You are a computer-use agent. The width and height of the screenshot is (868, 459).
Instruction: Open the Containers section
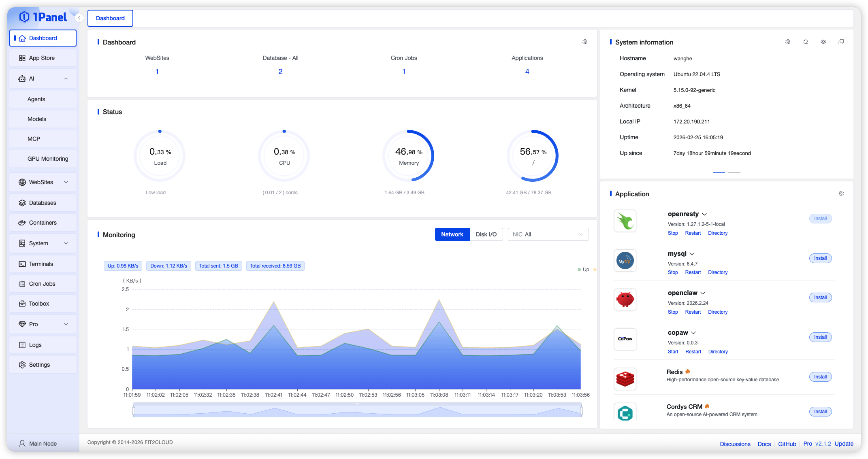(x=43, y=223)
